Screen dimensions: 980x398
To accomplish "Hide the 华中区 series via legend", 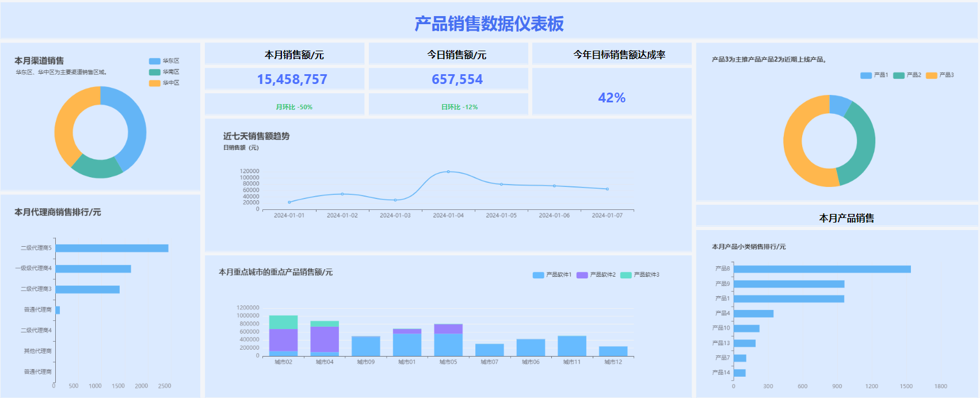I will coord(164,83).
